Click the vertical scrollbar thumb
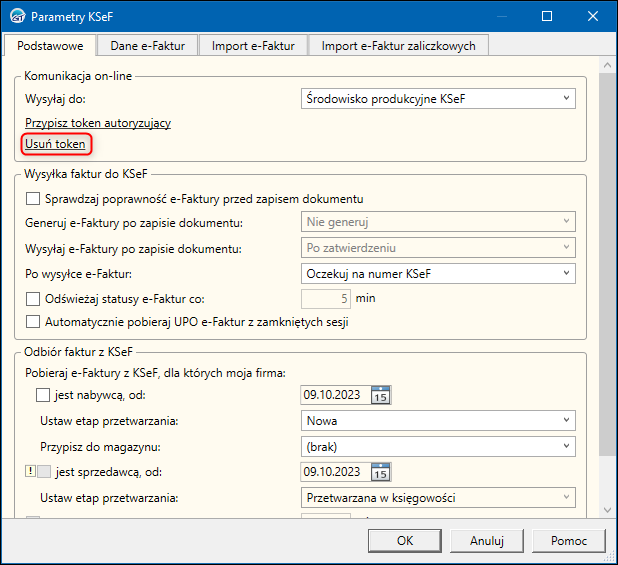618x565 pixels. [x=607, y=264]
